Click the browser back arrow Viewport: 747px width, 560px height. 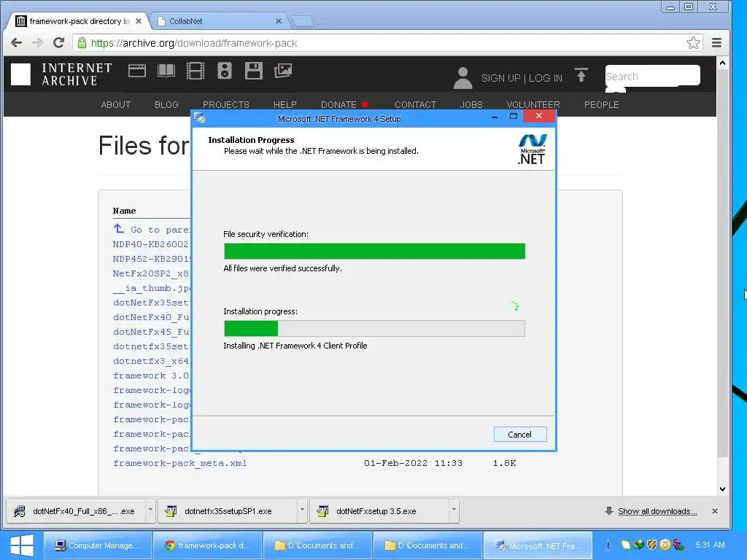(x=16, y=43)
